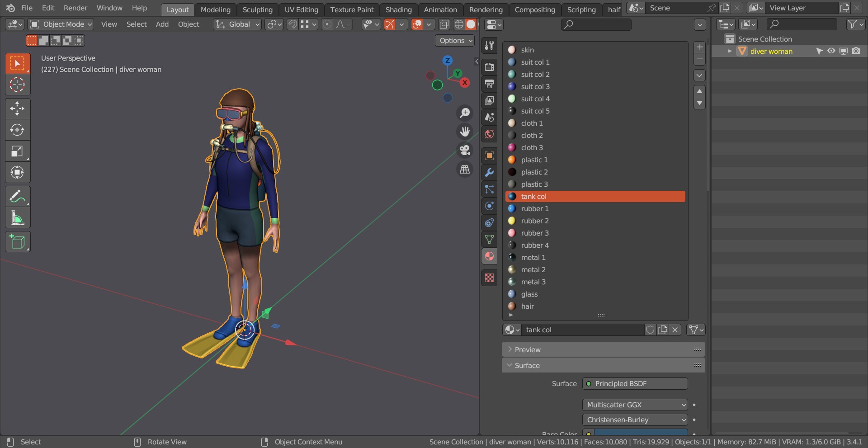Move material slot down
The image size is (868, 448).
click(x=699, y=104)
